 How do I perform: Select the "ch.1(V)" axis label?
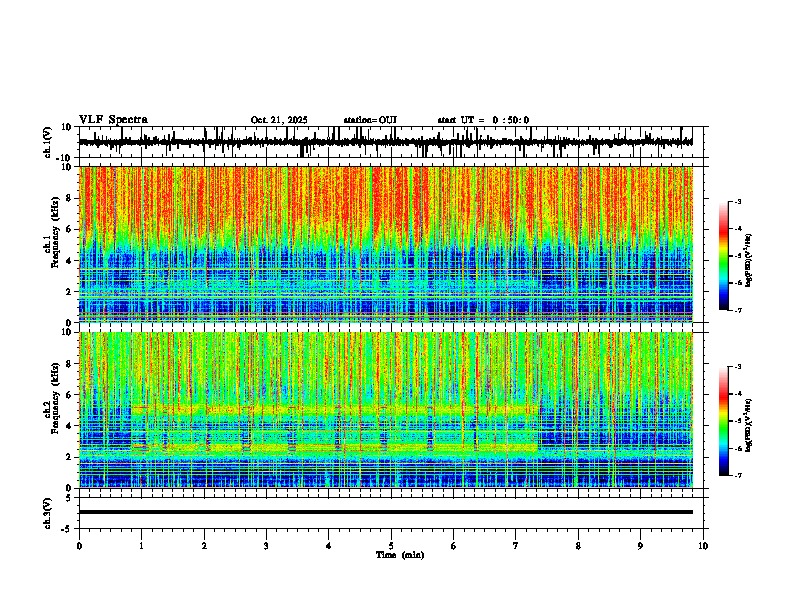coord(48,142)
